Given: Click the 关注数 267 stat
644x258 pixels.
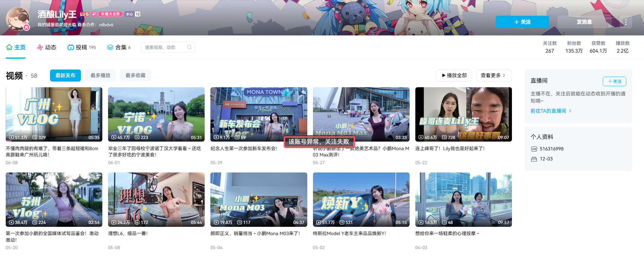Looking at the screenshot, I should pos(550,47).
